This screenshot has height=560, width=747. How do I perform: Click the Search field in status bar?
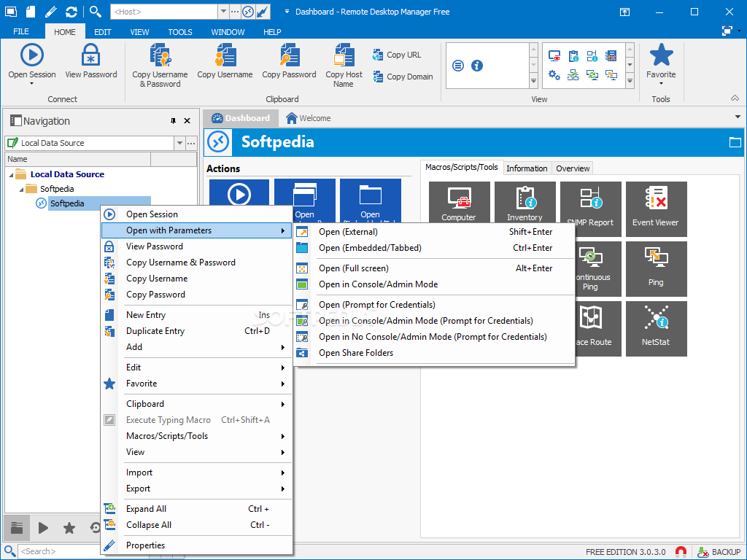(58, 551)
